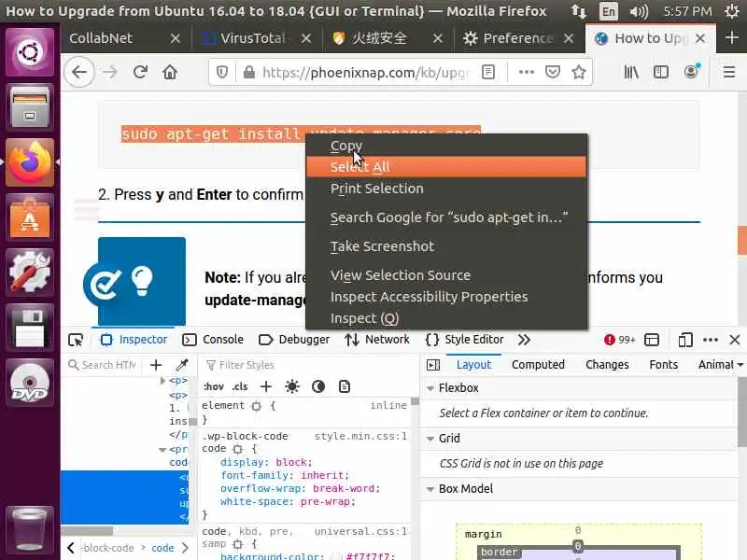747x560 pixels.
Task: Toggle the .cls class panel
Action: tap(240, 386)
